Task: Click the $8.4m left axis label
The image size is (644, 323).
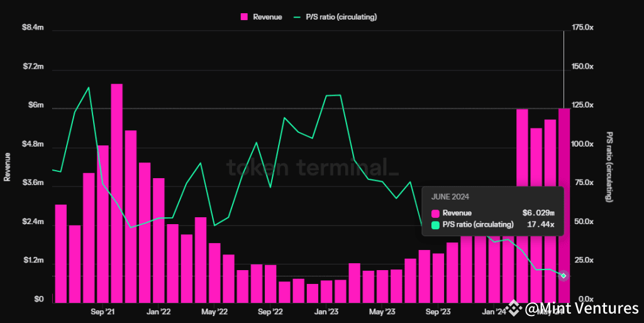Action: pyautogui.click(x=32, y=28)
